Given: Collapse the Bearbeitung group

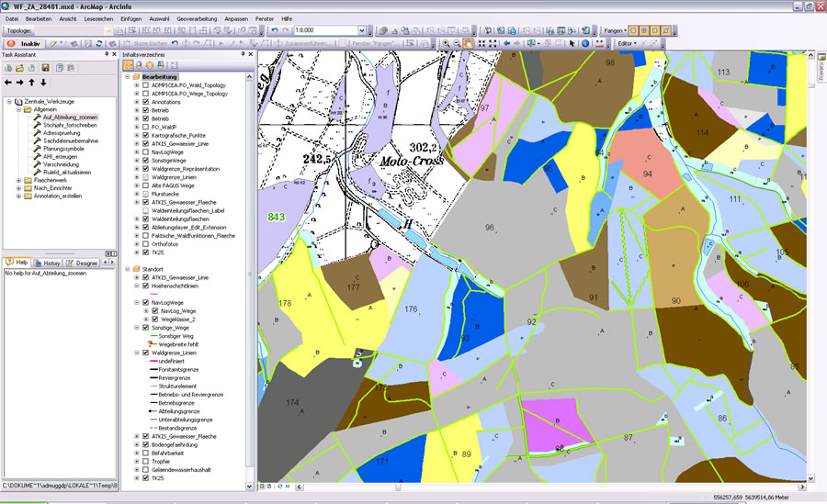Looking at the screenshot, I should click(x=127, y=77).
